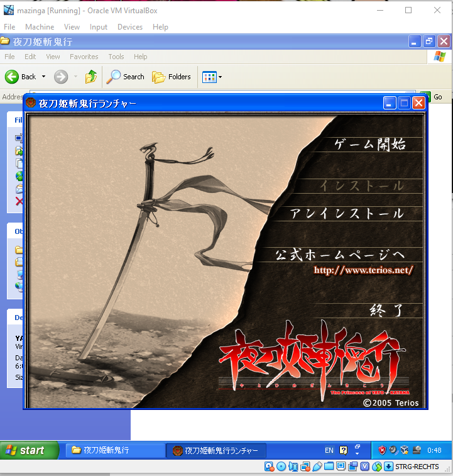Click the language bar restore icon
453x476 pixels.
(x=357, y=447)
